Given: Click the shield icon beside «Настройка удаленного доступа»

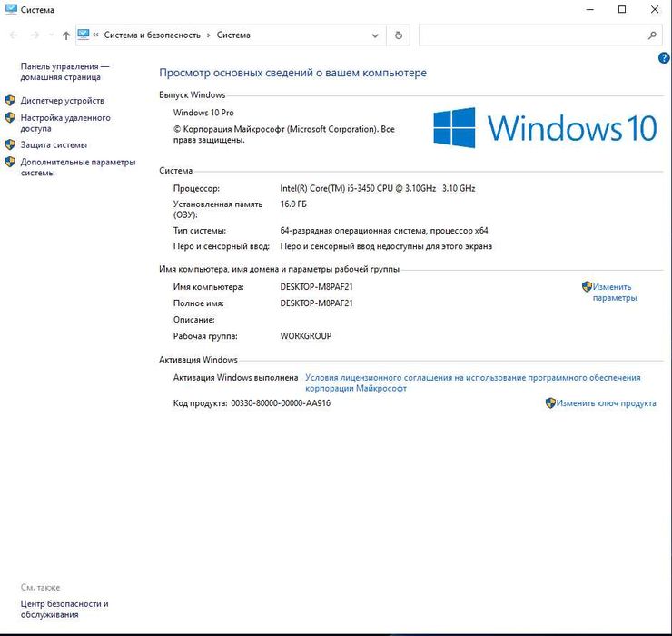Looking at the screenshot, I should tap(10, 117).
